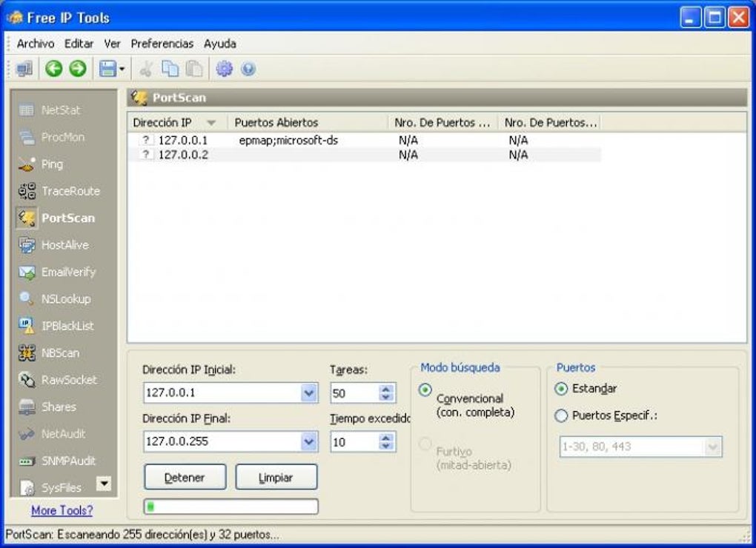
Task: Click the scan progress bar
Action: click(231, 507)
